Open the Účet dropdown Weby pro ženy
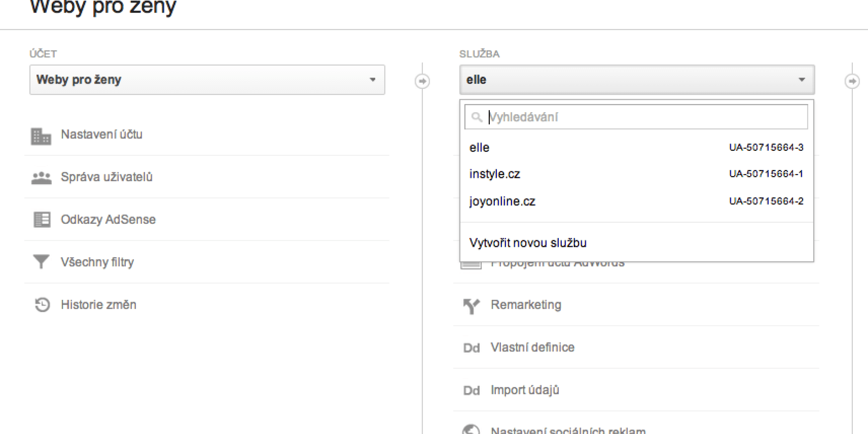 [x=207, y=80]
